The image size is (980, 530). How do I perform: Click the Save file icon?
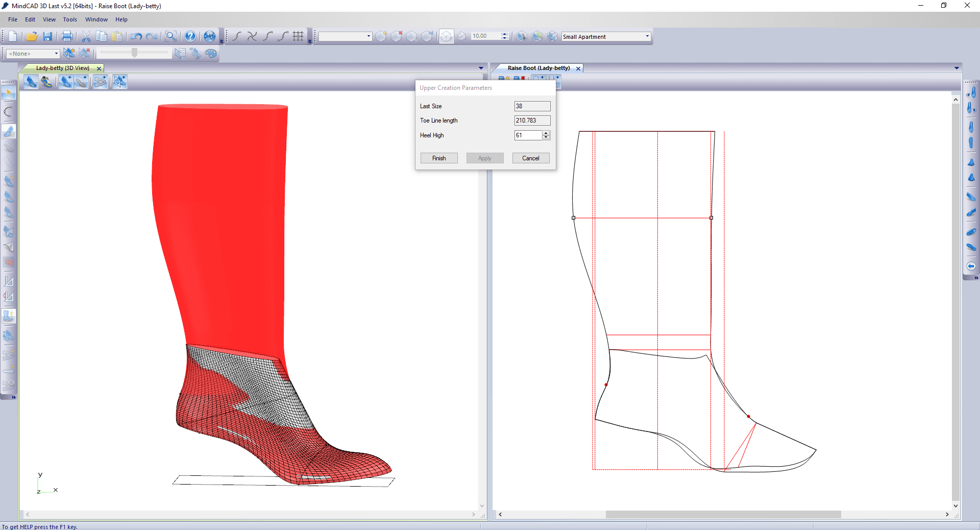pyautogui.click(x=47, y=36)
